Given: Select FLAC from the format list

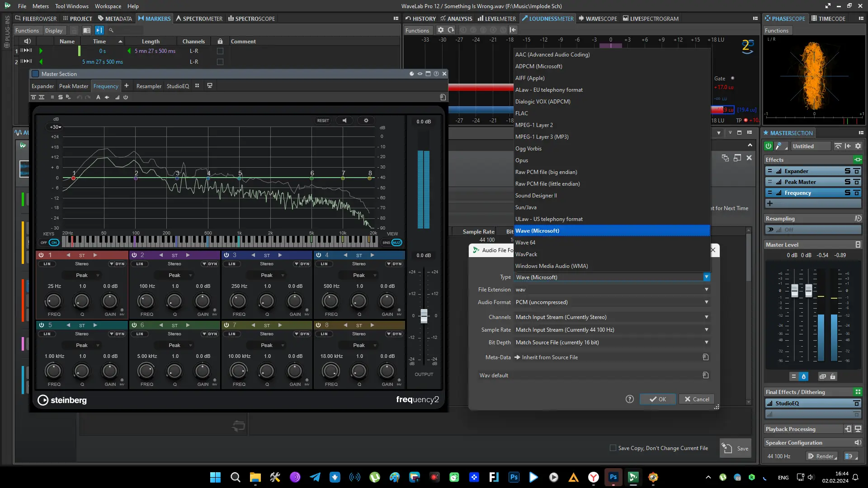Looking at the screenshot, I should [521, 113].
